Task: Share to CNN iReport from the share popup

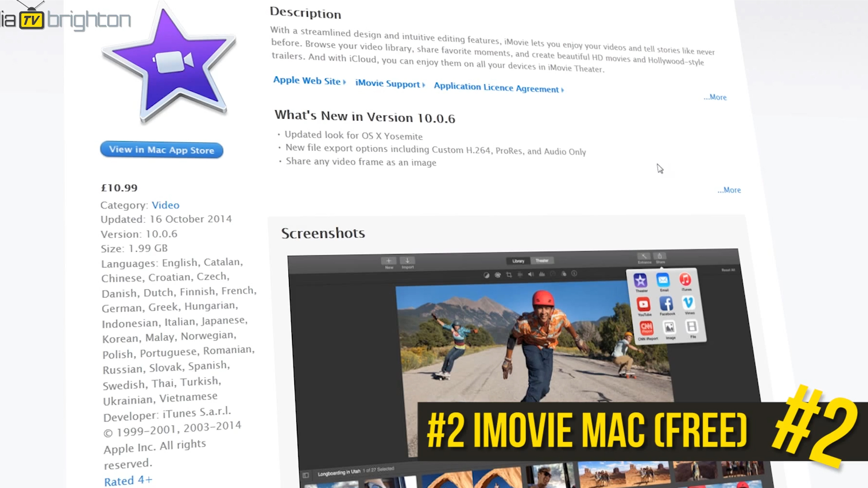Action: click(646, 330)
